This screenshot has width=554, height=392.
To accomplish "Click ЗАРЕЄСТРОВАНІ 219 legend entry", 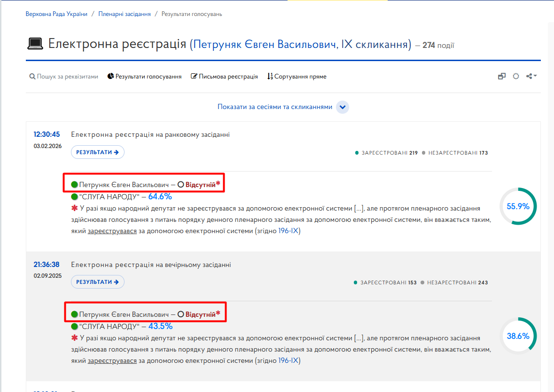I will (x=386, y=153).
